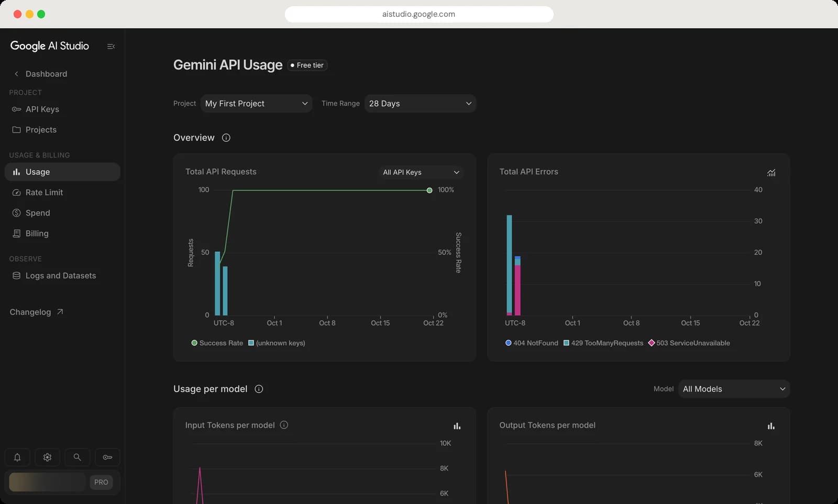838x504 pixels.
Task: Click the Overview info icon
Action: 226,138
